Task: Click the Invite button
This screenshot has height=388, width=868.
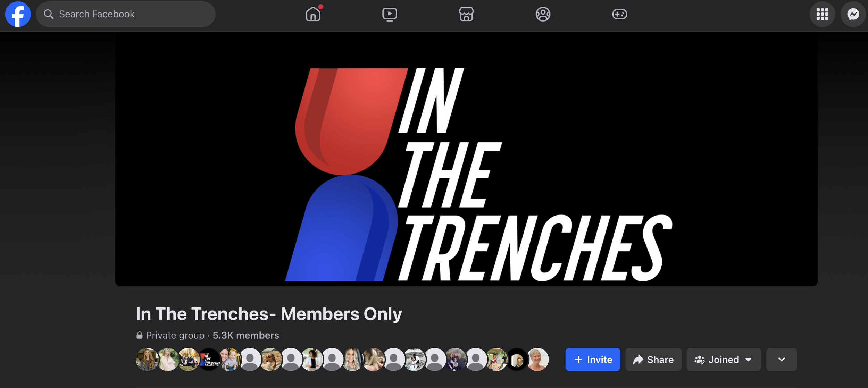Action: 593,360
